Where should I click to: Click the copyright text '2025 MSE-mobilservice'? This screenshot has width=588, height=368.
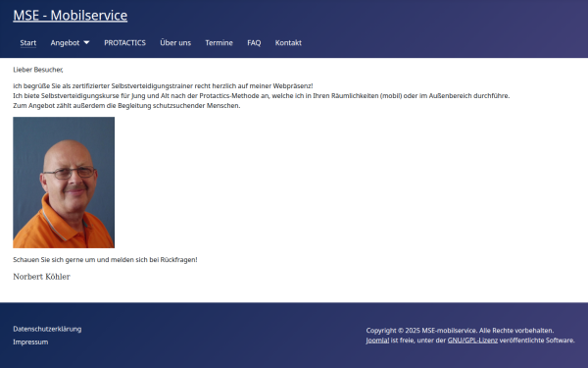coord(440,331)
